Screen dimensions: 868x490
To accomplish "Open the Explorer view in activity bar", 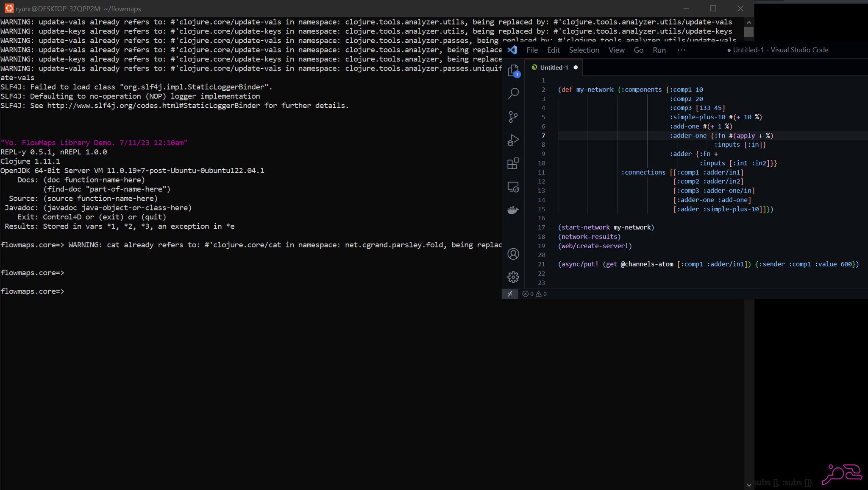I will pyautogui.click(x=513, y=70).
